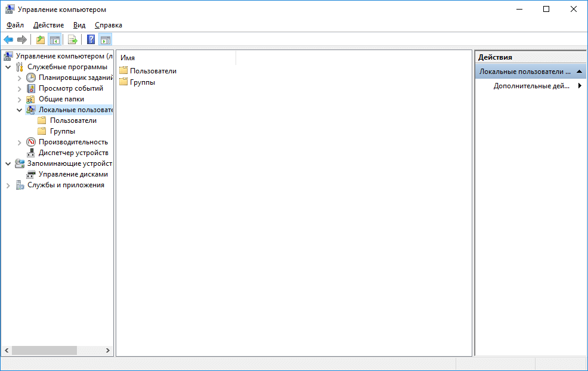The image size is (588, 371).
Task: Click the Действия pane header
Action: 531,57
